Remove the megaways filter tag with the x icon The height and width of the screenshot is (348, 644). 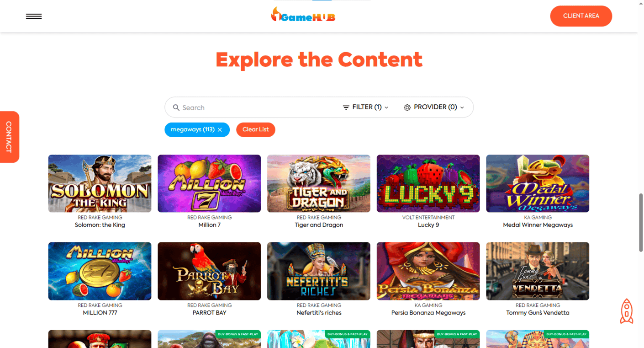(x=220, y=130)
